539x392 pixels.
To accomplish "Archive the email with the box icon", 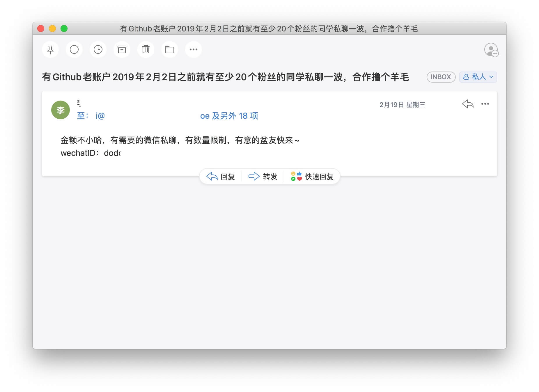I will coord(122,50).
